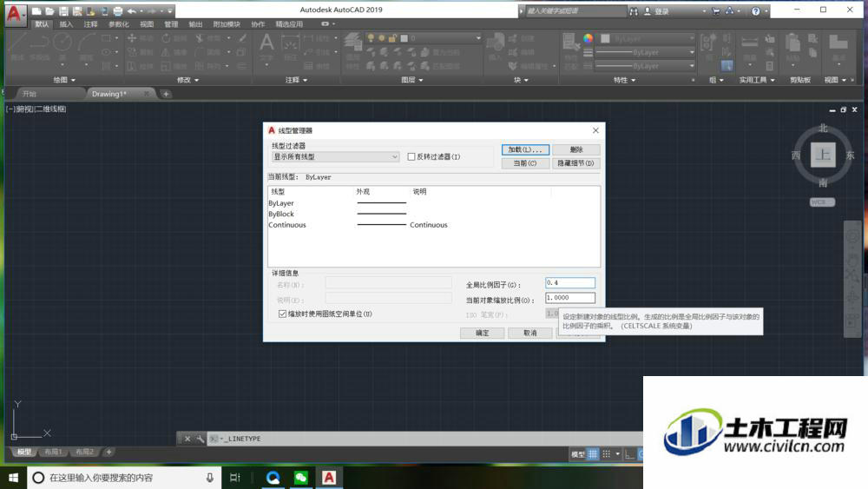The width and height of the screenshot is (868, 489).
Task: Click the layer color swatch square
Action: 404,38
